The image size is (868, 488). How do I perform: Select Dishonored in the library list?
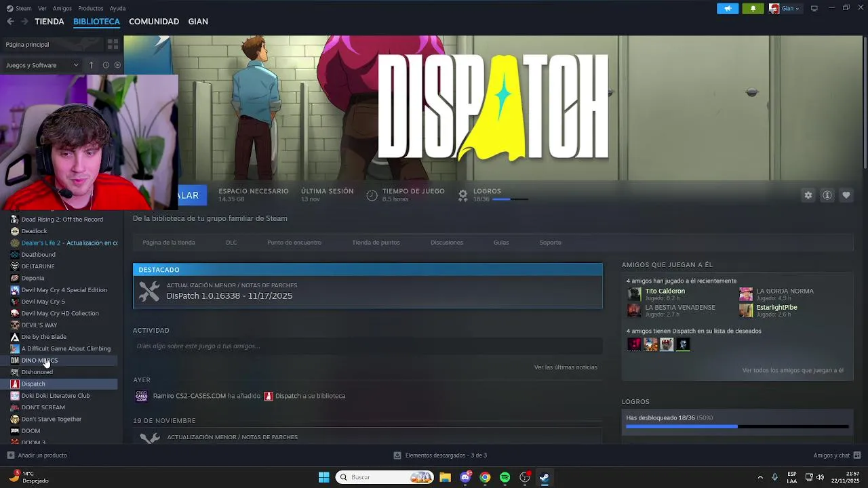tap(37, 372)
